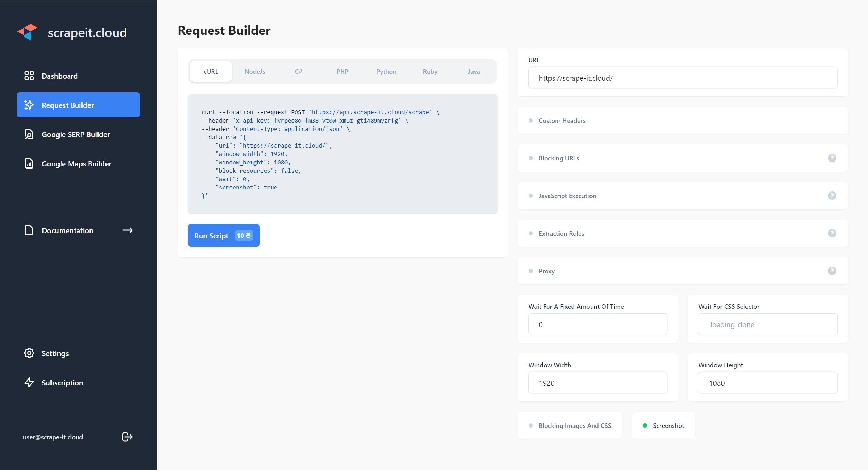
Task: Switch to the NodeJs tab
Action: (x=255, y=71)
